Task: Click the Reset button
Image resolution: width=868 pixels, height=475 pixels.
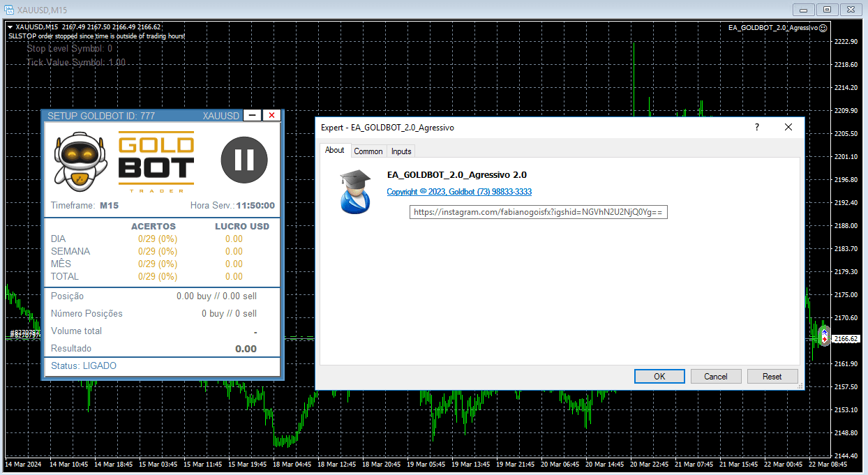Action: click(772, 377)
